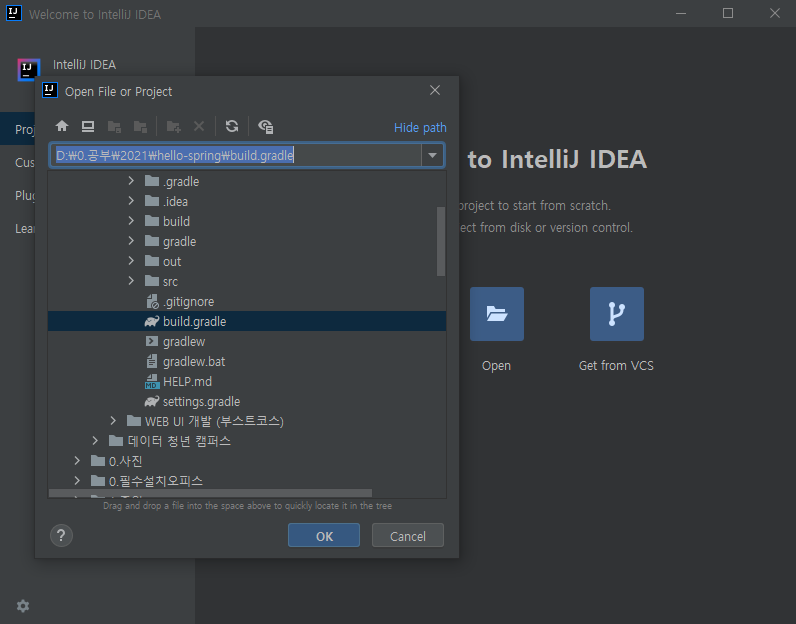796x624 pixels.
Task: Expand the 0.필수설치오피스 folder
Action: pos(77,480)
